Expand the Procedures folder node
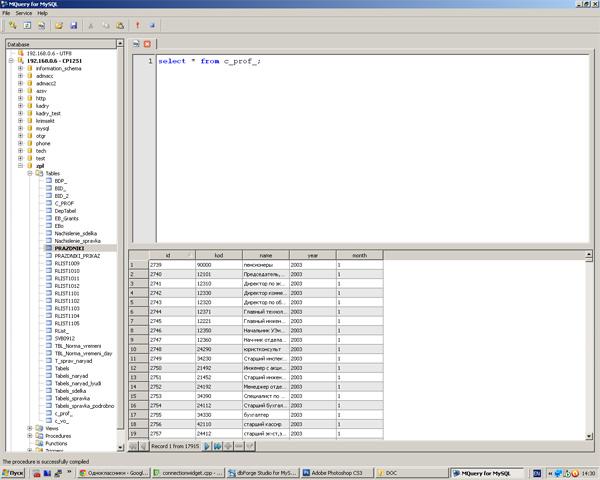This screenshot has height=480, width=600. tap(30, 436)
